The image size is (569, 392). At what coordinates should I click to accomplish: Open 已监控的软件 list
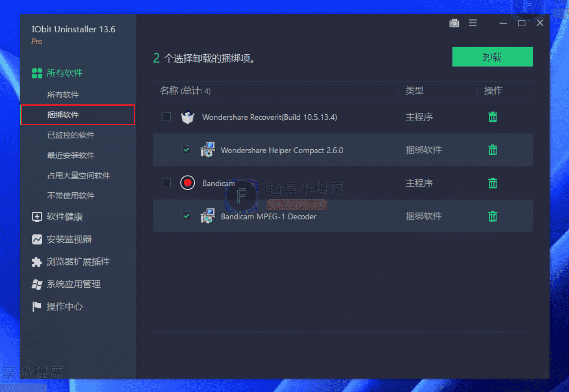(x=71, y=135)
